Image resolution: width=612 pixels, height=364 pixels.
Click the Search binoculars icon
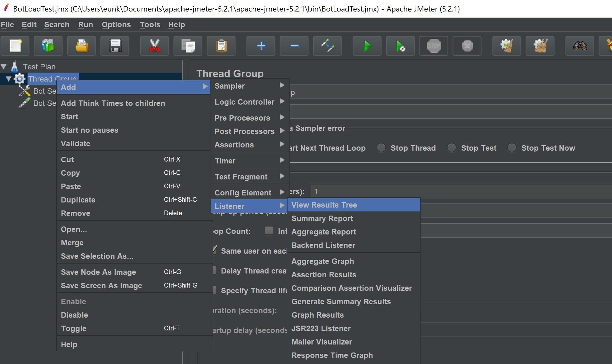[x=580, y=46]
